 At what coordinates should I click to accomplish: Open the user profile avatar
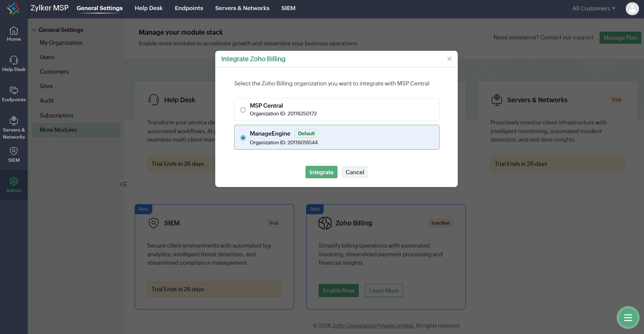click(632, 8)
